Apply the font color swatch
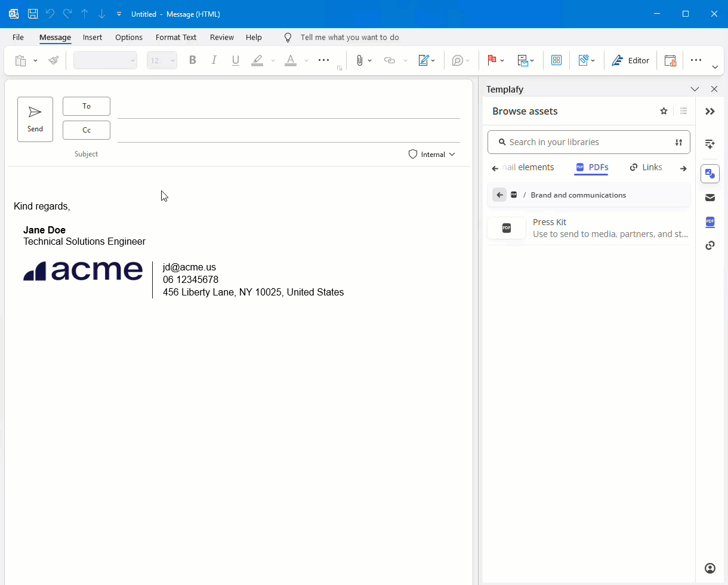 point(291,60)
